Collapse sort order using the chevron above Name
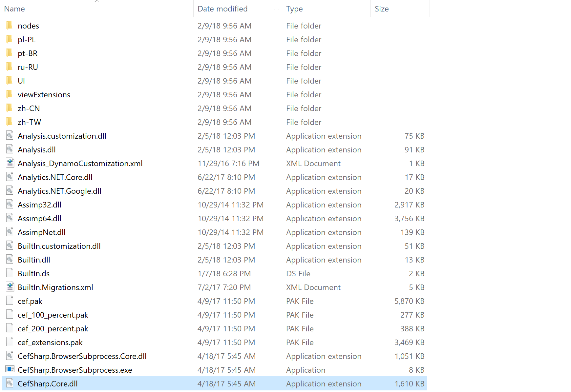Image resolution: width=571 pixels, height=392 pixels. (x=96, y=2)
